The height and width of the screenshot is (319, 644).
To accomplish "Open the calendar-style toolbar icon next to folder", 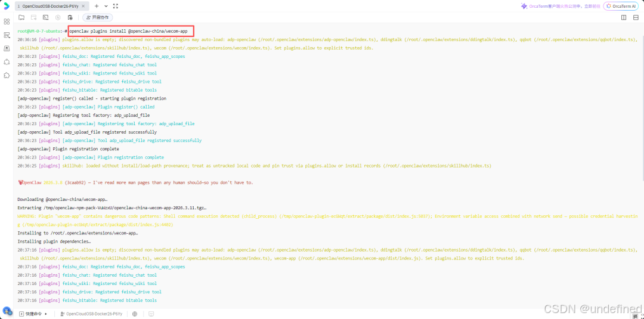I will [x=33, y=17].
